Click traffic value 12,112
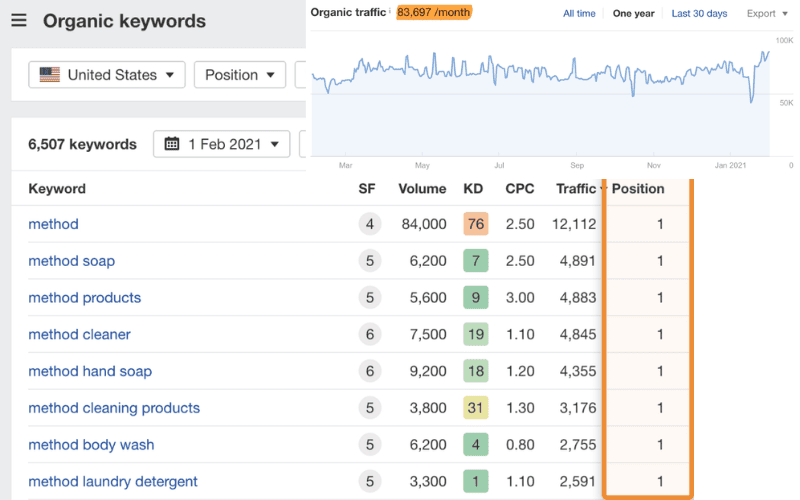This screenshot has height=500, width=800. (x=574, y=224)
